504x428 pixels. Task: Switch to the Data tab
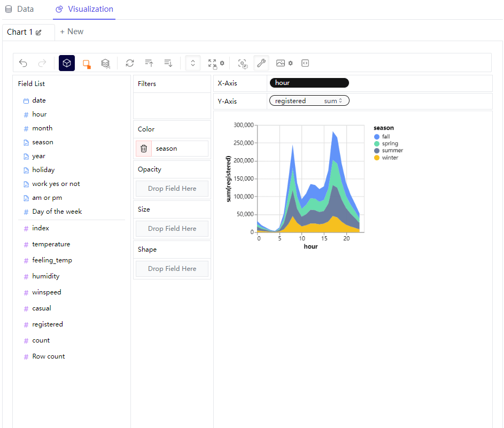20,9
